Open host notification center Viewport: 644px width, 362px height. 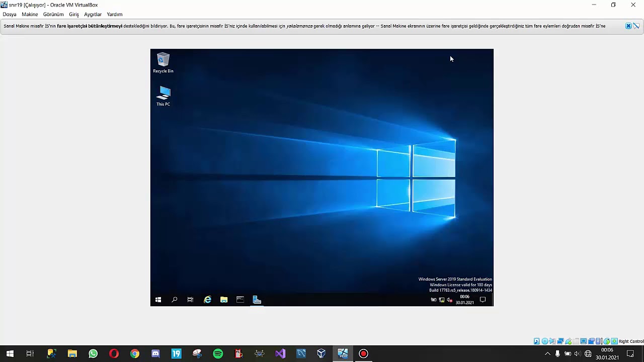[630, 354]
